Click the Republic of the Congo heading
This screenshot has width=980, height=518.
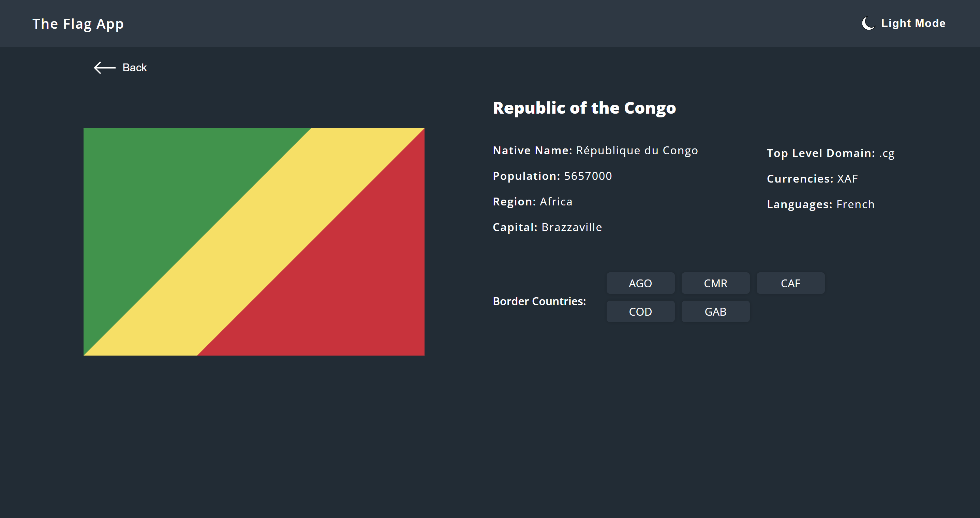click(584, 108)
